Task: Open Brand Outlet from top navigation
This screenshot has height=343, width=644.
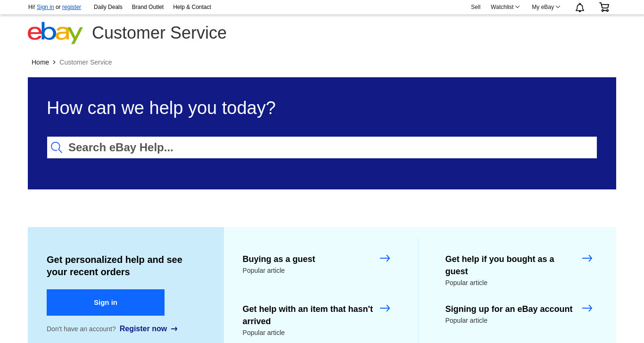Action: coord(148,7)
